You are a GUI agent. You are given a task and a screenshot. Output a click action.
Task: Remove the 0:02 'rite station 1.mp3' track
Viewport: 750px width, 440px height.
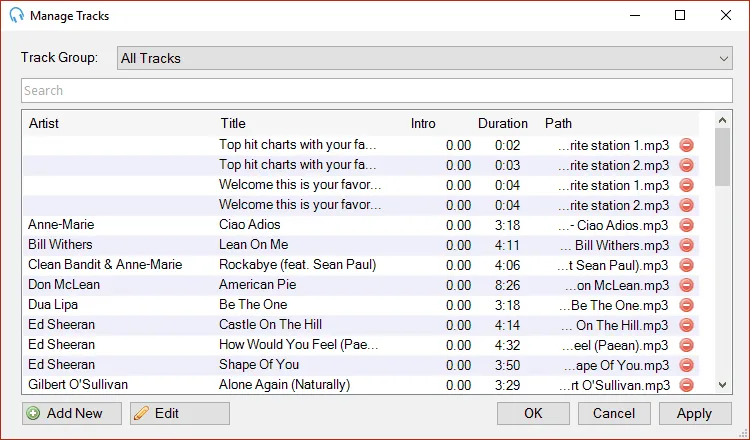(686, 145)
